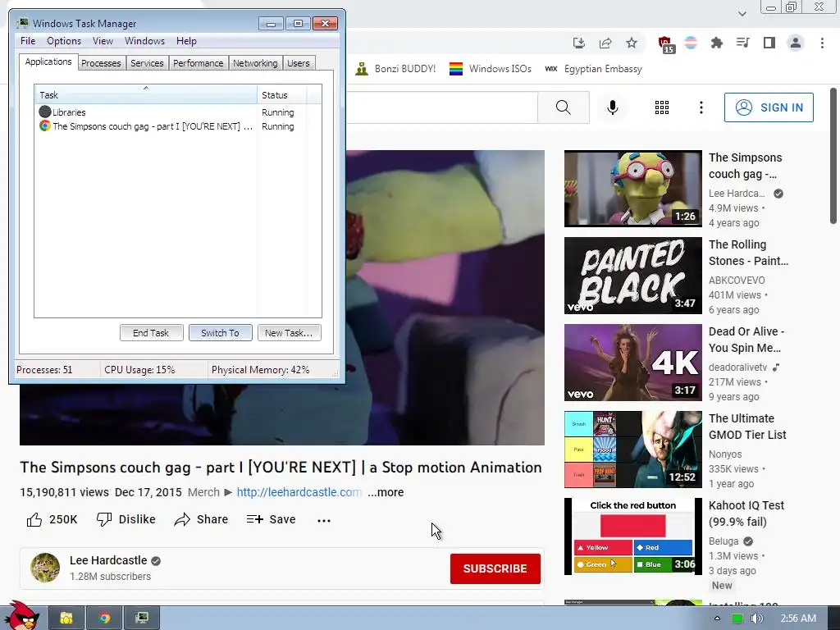Switch to the Processes tab

pos(101,63)
